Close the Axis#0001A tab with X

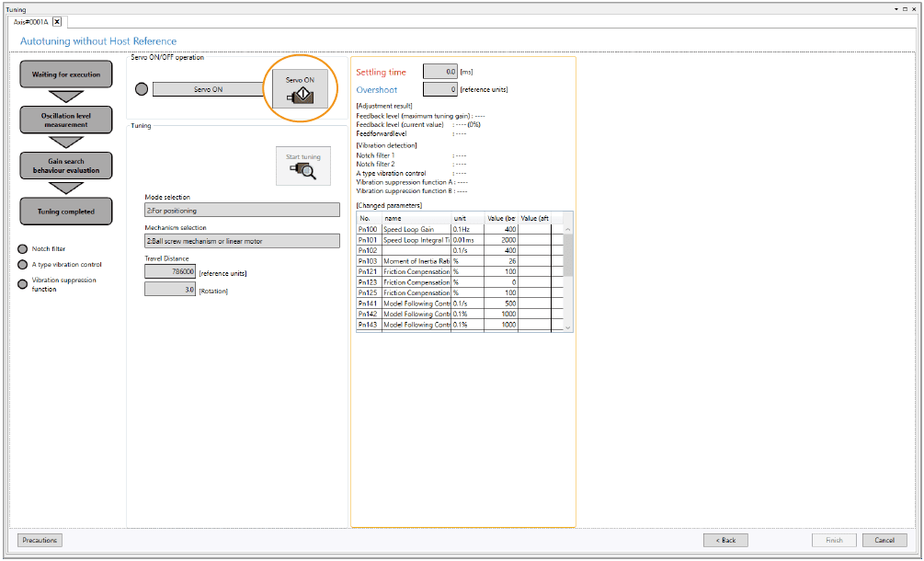(57, 21)
